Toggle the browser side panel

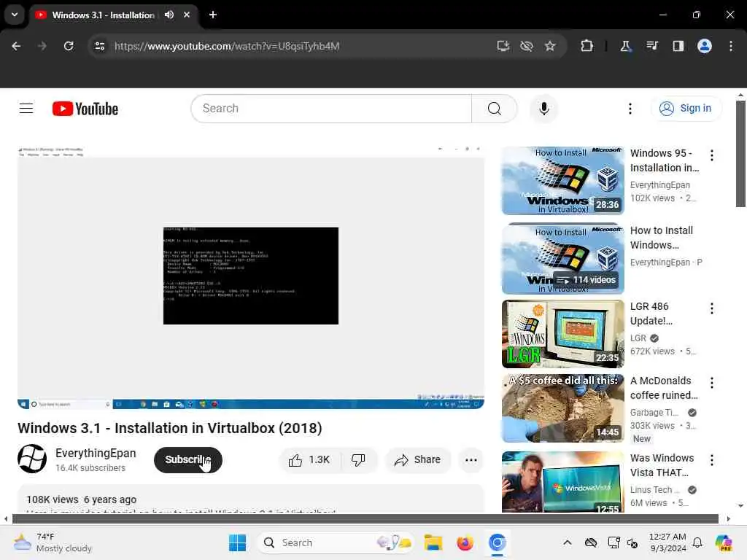tap(678, 46)
